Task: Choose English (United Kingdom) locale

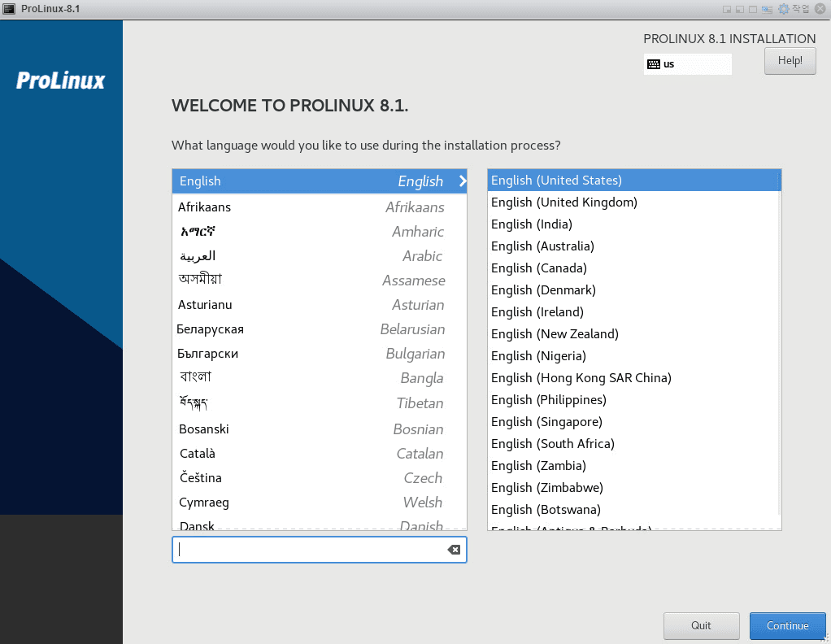Action: click(634, 202)
